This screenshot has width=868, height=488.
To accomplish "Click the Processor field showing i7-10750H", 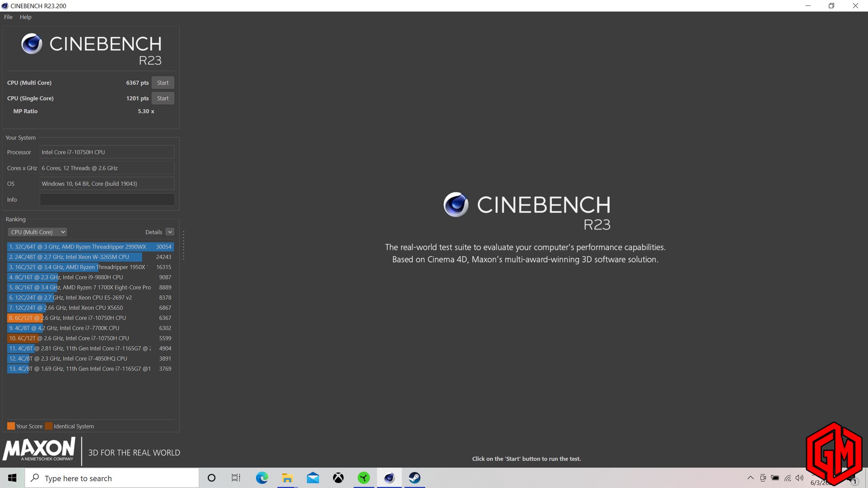I will [x=107, y=152].
